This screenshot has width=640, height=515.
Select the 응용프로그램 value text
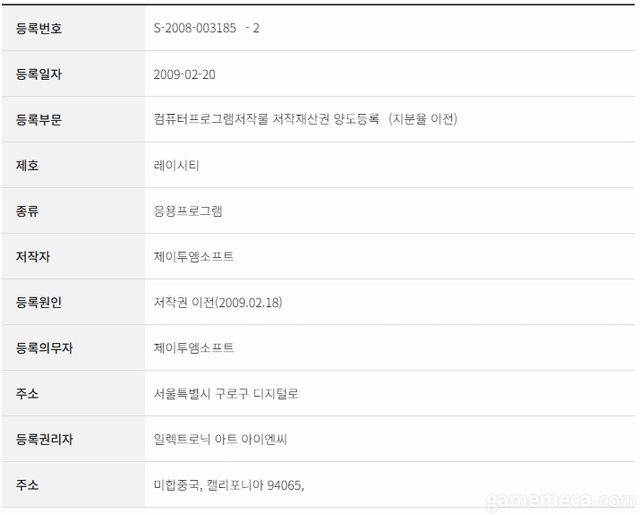189,211
